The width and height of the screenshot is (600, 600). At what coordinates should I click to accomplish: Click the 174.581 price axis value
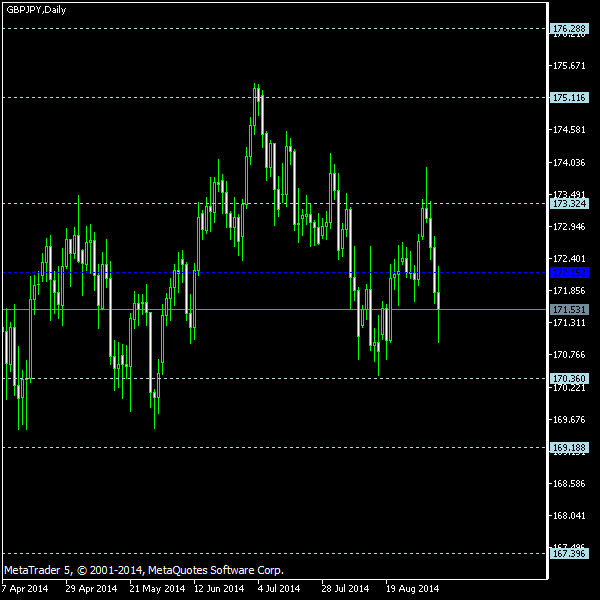[x=569, y=130]
